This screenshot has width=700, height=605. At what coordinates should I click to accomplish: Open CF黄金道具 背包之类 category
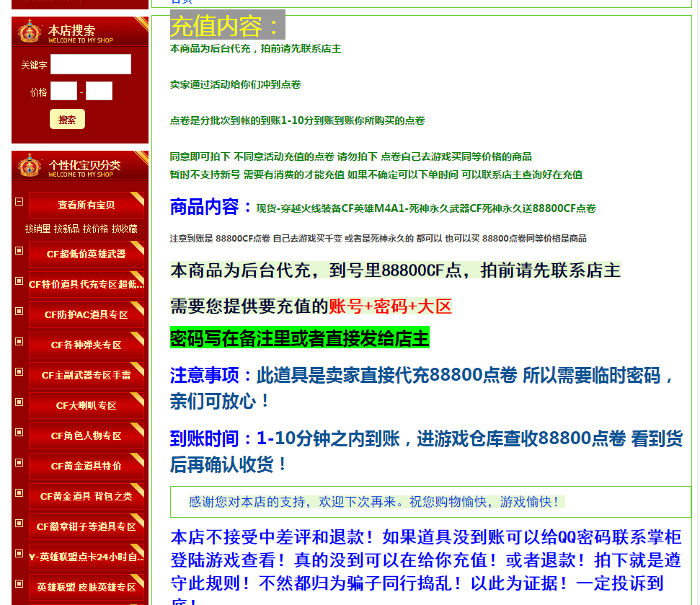point(87,497)
